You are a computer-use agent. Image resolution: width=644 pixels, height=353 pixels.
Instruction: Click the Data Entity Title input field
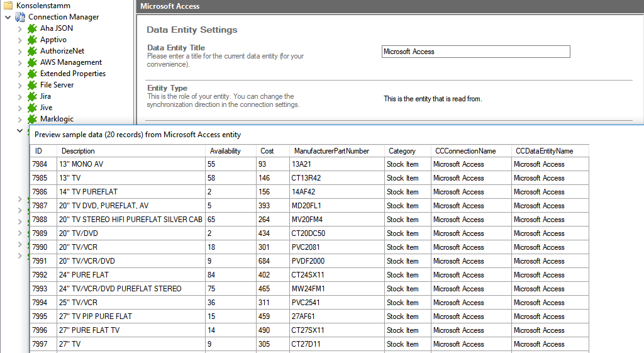click(x=475, y=52)
